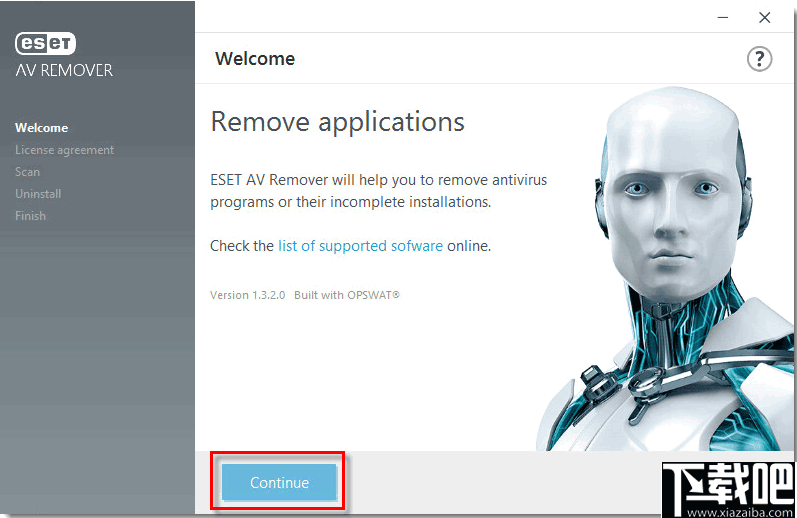Viewport: 797px width, 518px height.
Task: Minimize the AV Remover window
Action: click(723, 18)
